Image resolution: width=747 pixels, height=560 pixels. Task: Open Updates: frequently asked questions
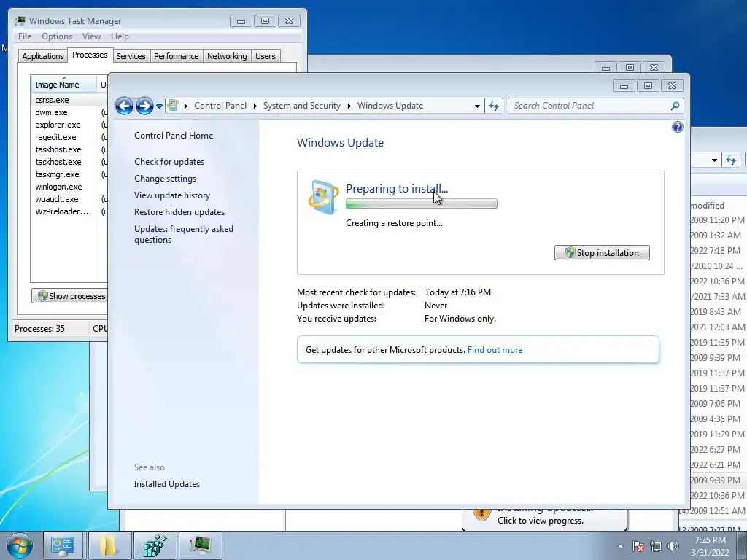click(183, 234)
